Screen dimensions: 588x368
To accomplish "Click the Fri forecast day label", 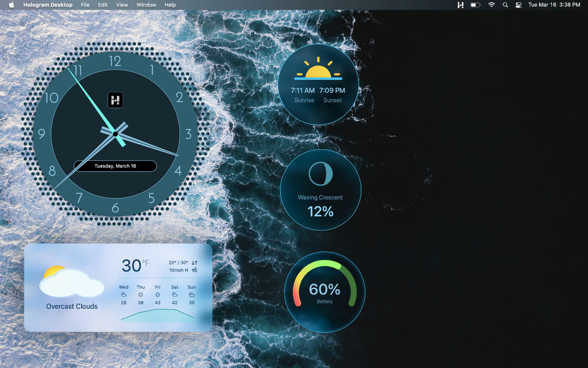I will coord(158,287).
